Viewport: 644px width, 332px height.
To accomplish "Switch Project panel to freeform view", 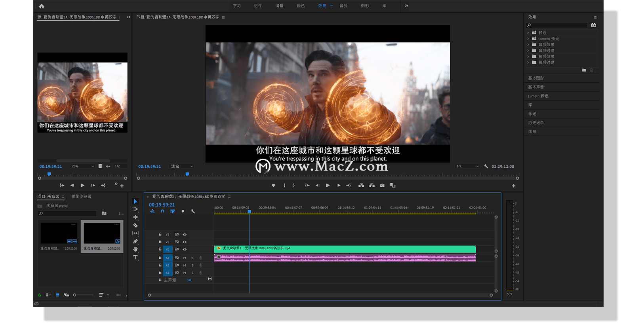I will tap(67, 295).
